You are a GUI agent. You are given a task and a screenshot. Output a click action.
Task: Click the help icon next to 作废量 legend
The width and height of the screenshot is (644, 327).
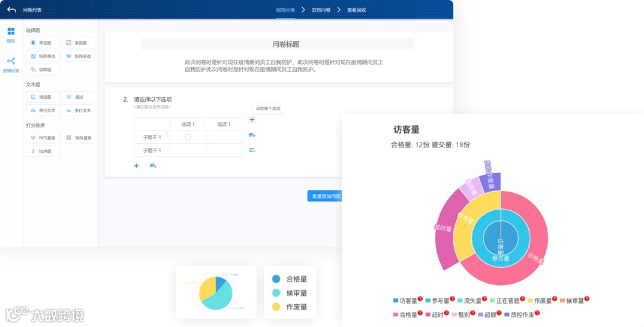pyautogui.click(x=555, y=299)
